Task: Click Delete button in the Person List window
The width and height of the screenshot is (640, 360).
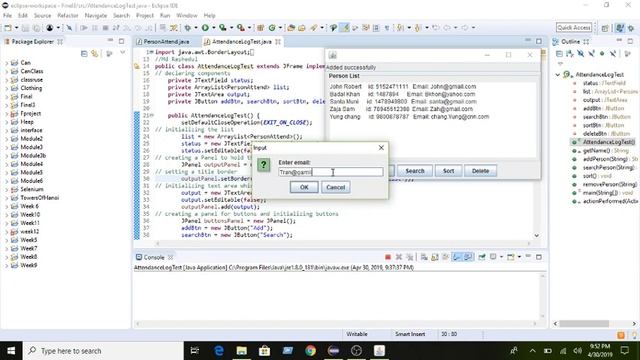Action: pyautogui.click(x=480, y=171)
